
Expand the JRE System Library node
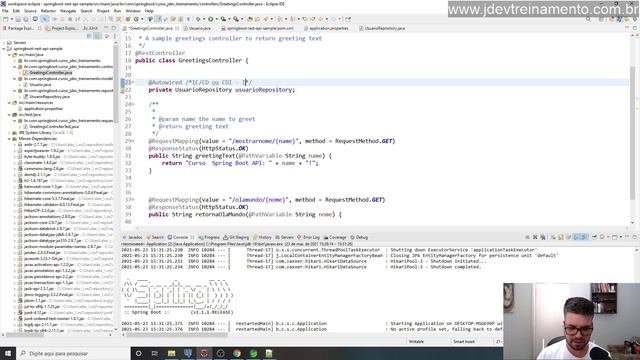point(9,133)
